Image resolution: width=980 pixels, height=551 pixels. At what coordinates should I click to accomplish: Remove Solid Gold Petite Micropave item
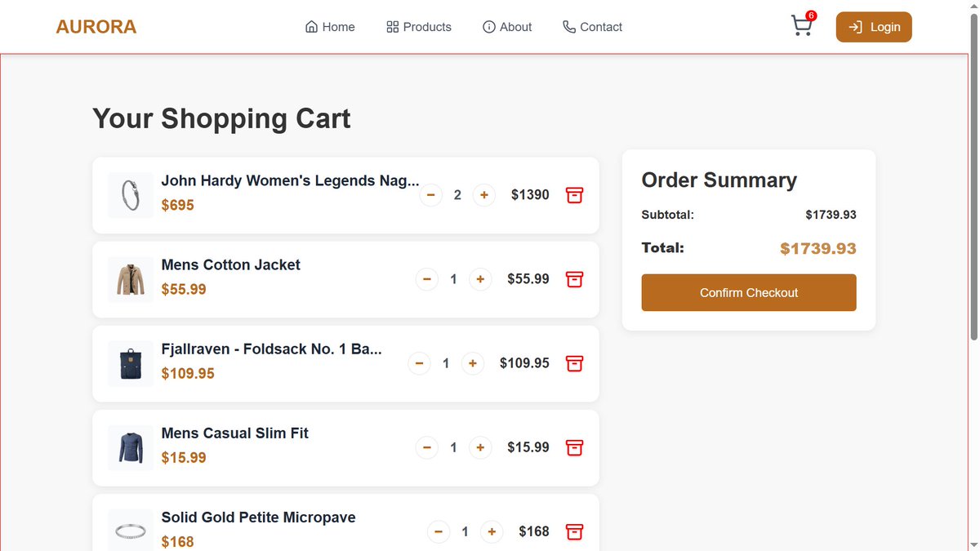[x=574, y=531]
